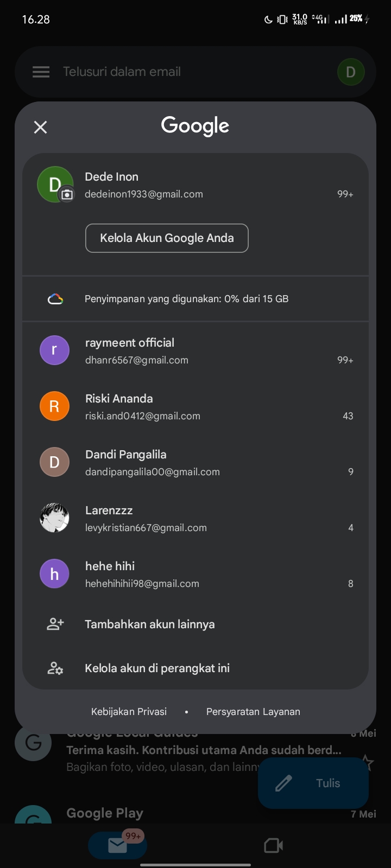391x868 pixels.
Task: Tap the 99+ count for raymeent official
Action: pyautogui.click(x=345, y=360)
